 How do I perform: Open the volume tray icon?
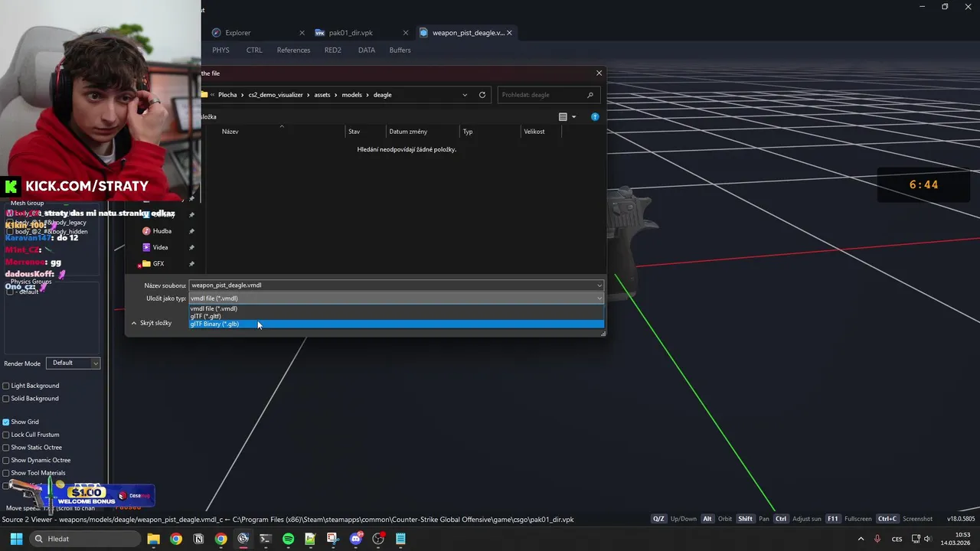927,539
